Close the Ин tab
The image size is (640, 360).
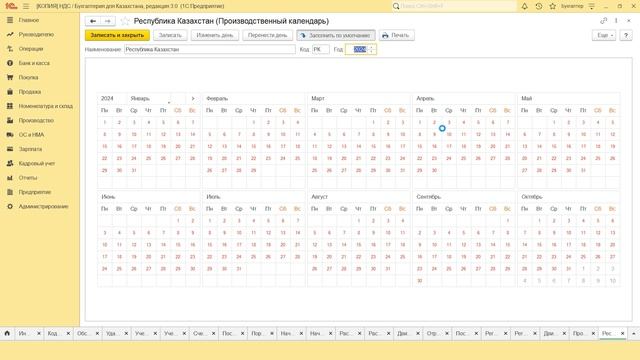tap(39, 333)
